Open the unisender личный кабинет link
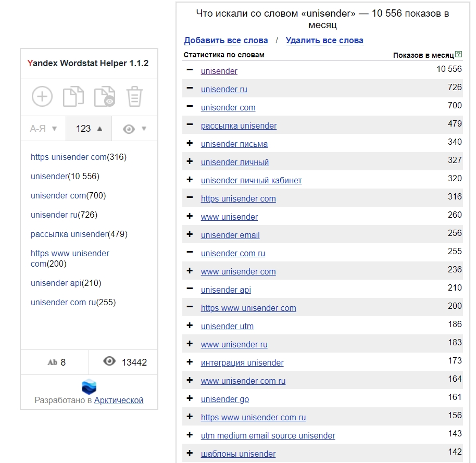Image resolution: width=476 pixels, height=463 pixels. pyautogui.click(x=251, y=180)
